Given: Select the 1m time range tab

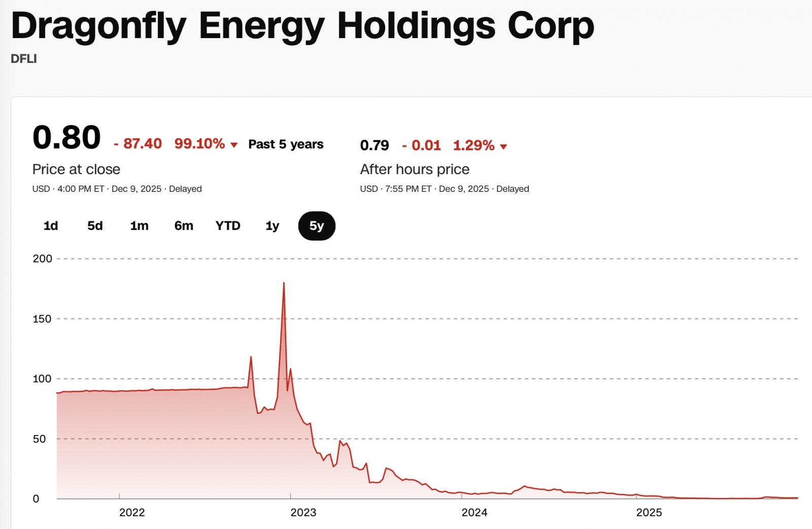Looking at the screenshot, I should [x=139, y=226].
